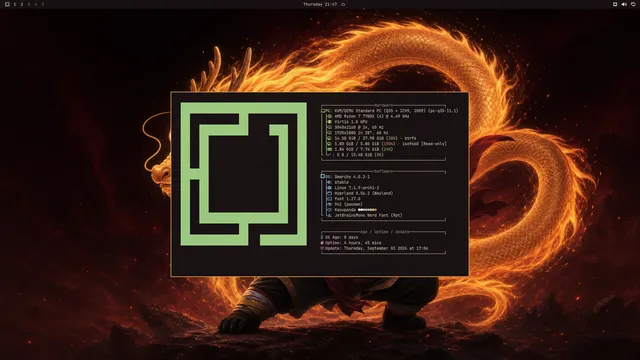Click the icon beside Uptime line
The width and height of the screenshot is (640, 360).
[x=322, y=243]
